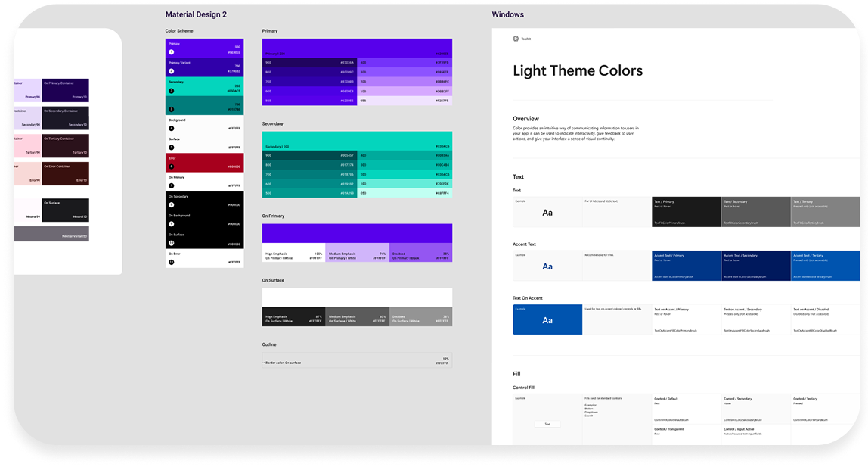Viewport: 868px width, 467px height.
Task: Click the Material Design 2 heading
Action: (x=196, y=14)
